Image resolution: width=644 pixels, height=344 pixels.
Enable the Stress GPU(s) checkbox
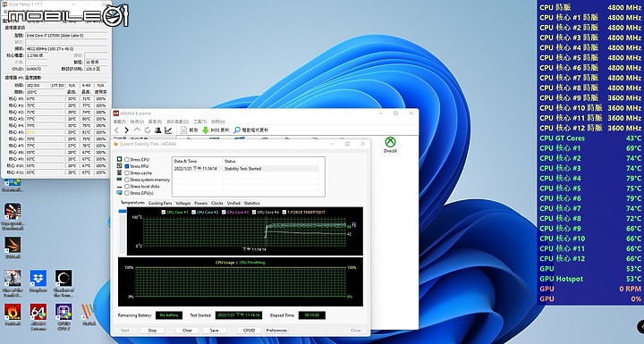[127, 192]
